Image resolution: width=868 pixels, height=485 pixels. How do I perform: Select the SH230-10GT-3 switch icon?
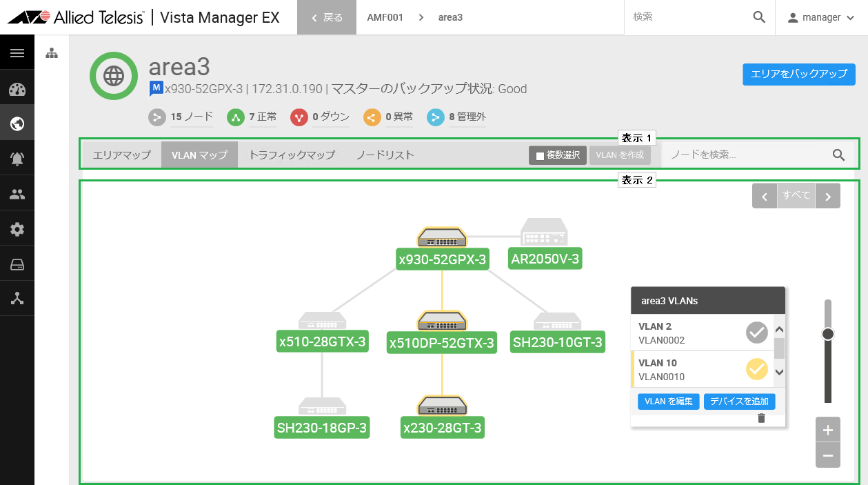tap(557, 321)
